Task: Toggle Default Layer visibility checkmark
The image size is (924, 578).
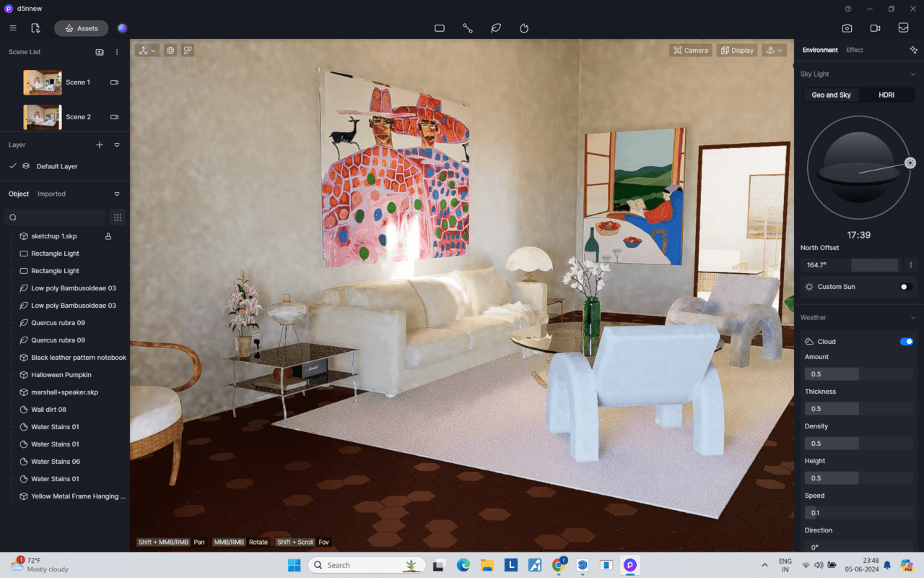Action: pyautogui.click(x=12, y=165)
